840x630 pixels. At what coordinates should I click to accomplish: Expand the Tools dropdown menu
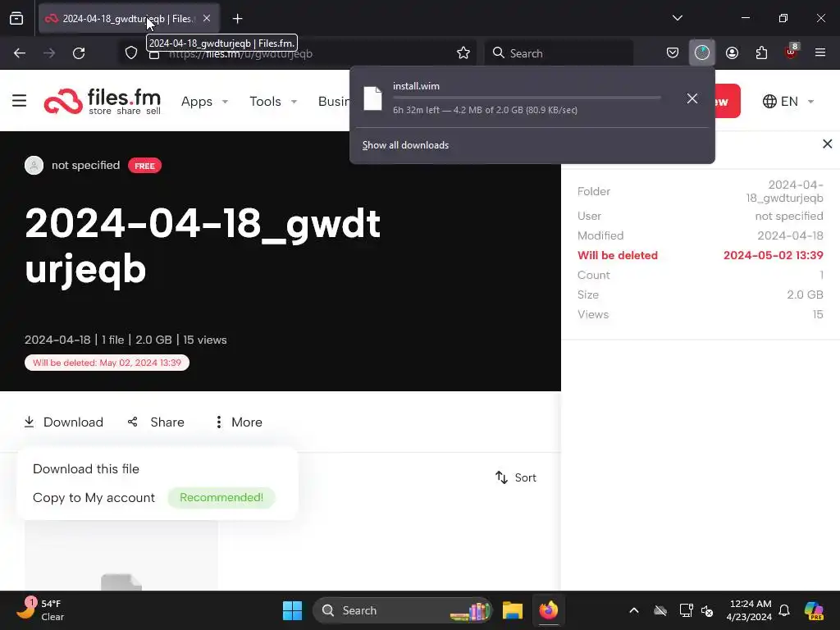coord(273,101)
